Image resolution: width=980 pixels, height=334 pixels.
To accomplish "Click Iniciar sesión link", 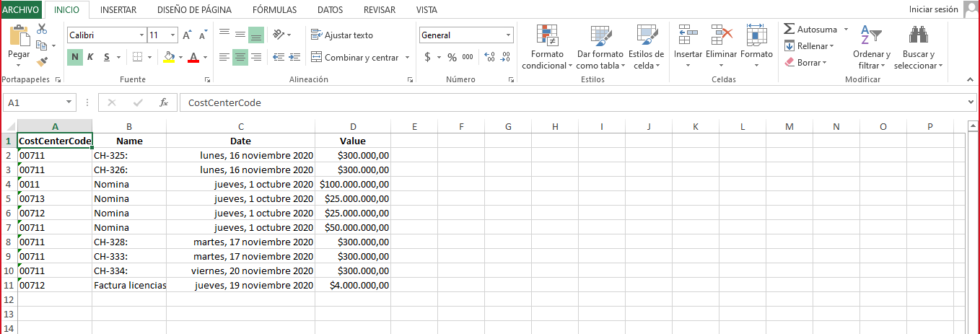I will coord(933,9).
